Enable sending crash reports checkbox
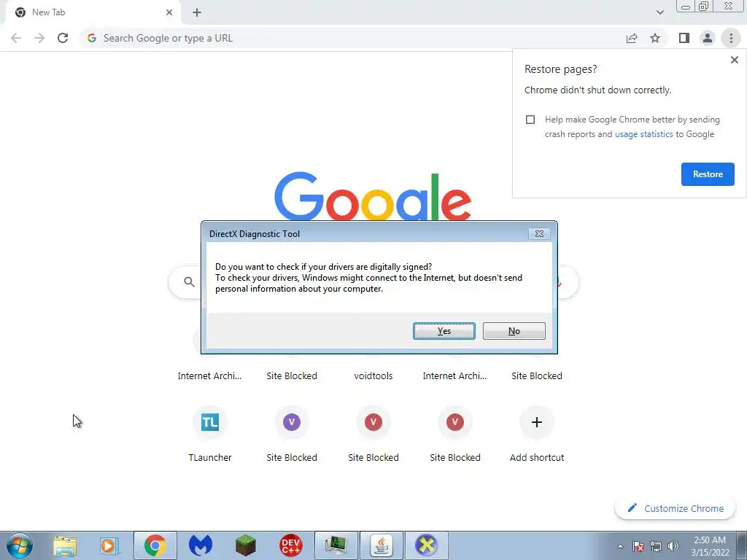 pyautogui.click(x=530, y=120)
